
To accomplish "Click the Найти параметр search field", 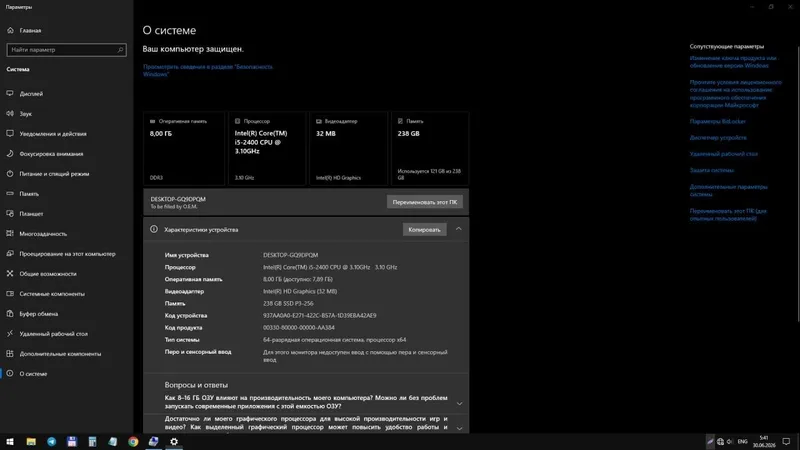I will pyautogui.click(x=66, y=50).
